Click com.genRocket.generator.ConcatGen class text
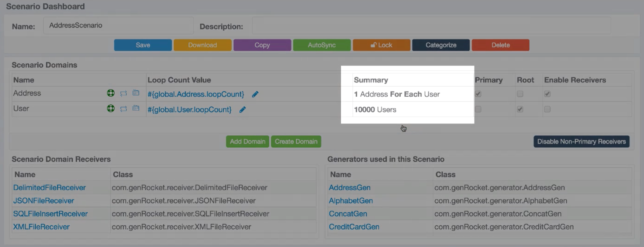 pyautogui.click(x=498, y=214)
